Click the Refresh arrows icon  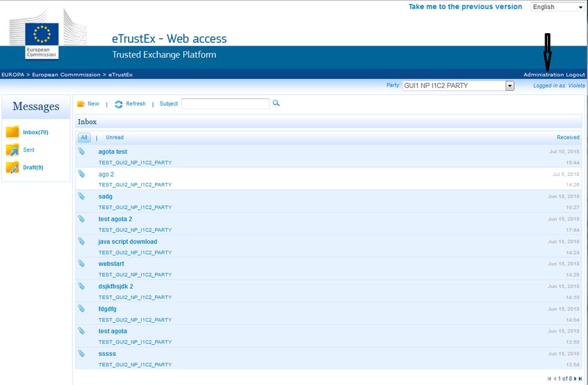[x=118, y=105]
